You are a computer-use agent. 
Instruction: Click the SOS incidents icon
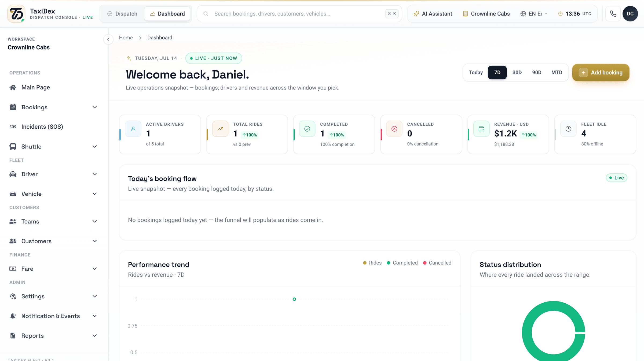coord(13,127)
